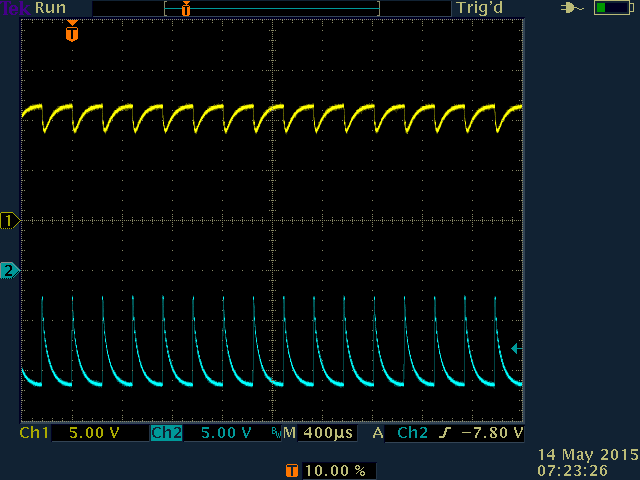Click the 07:23:26 time readout
640x480 pixels.
tap(573, 471)
